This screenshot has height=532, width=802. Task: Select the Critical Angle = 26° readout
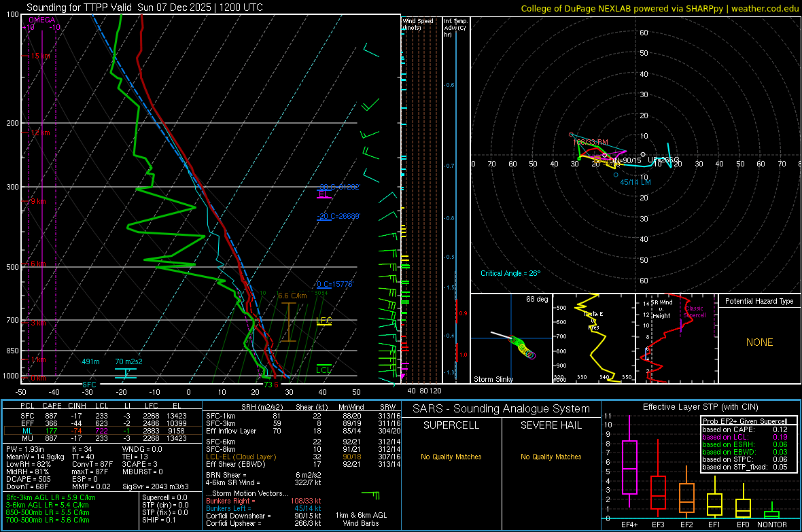(x=510, y=273)
